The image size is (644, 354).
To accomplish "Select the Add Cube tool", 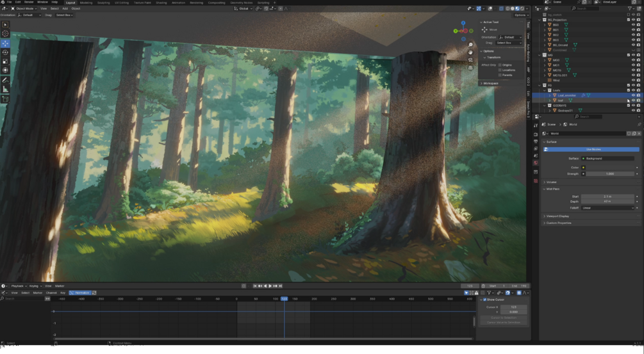I will point(5,99).
